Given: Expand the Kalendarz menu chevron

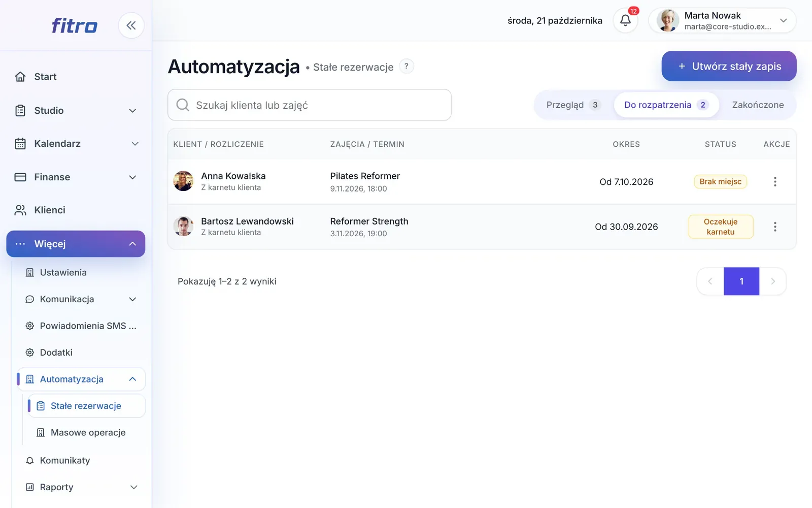Looking at the screenshot, I should (x=135, y=144).
